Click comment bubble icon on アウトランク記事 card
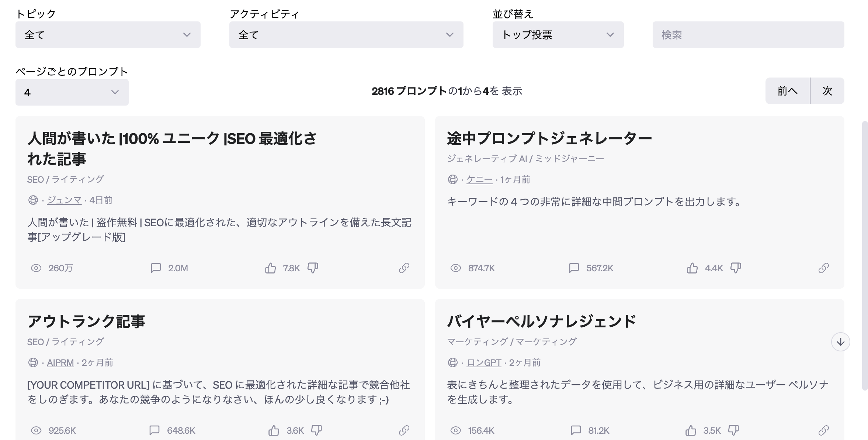 [x=154, y=430]
